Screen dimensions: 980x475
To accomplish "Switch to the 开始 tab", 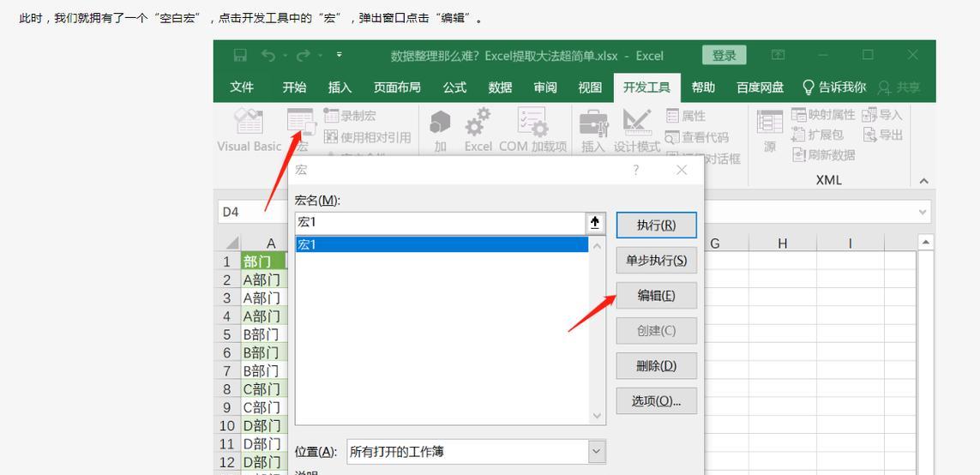I will click(x=294, y=87).
